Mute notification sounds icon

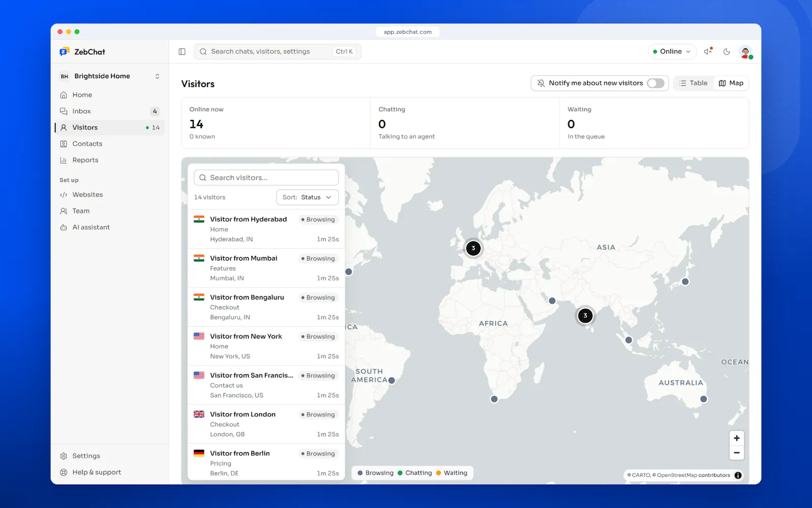point(708,51)
